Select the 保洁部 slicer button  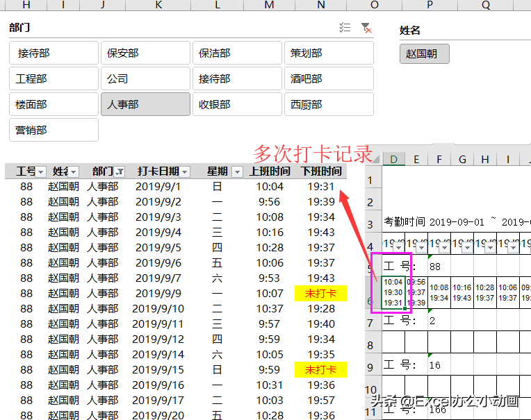[x=237, y=53]
